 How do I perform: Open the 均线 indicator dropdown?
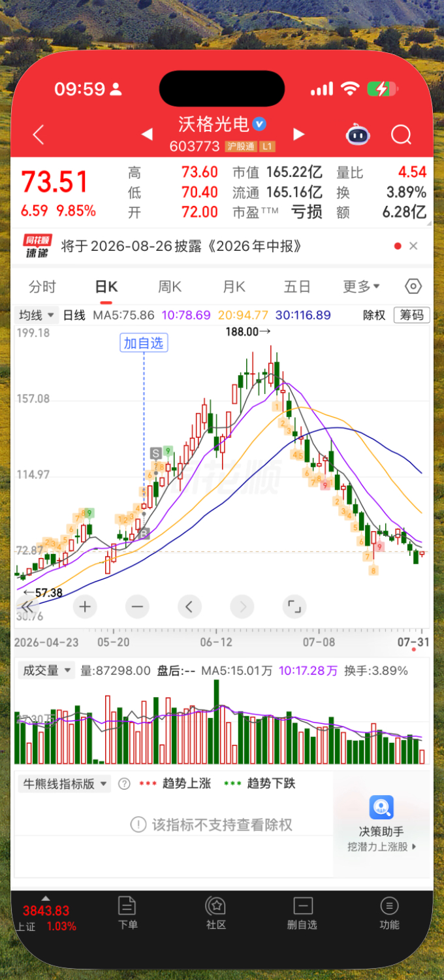37,315
